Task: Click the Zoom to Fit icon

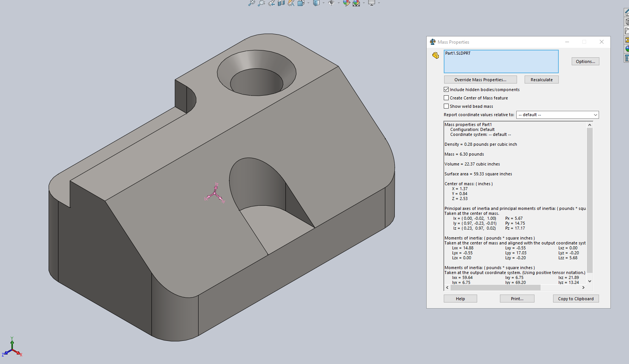Action: pos(251,3)
